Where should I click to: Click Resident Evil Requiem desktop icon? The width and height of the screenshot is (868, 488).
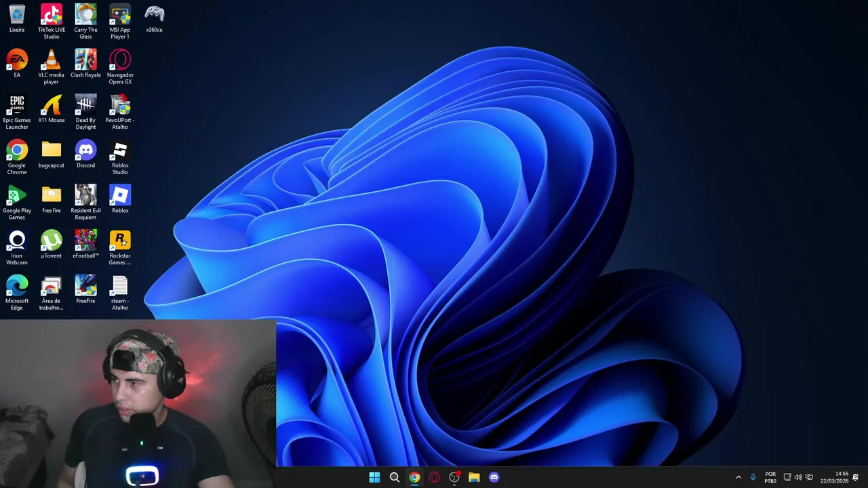coord(85,203)
